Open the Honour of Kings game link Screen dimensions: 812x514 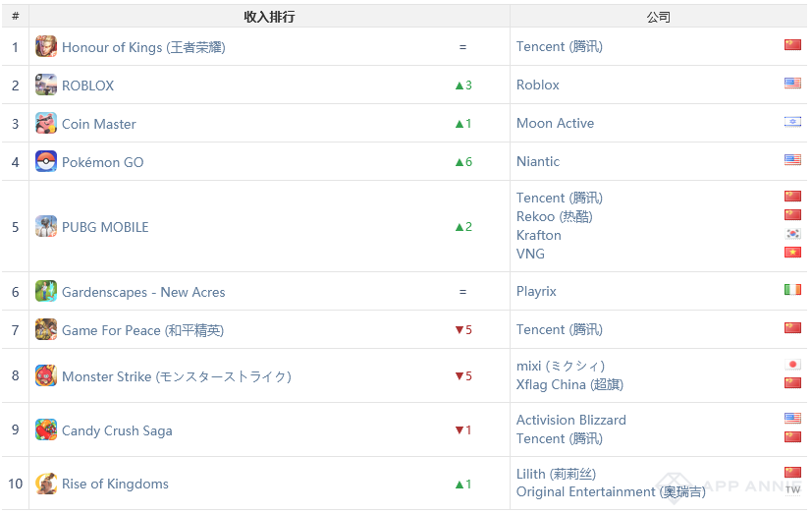[x=143, y=47]
